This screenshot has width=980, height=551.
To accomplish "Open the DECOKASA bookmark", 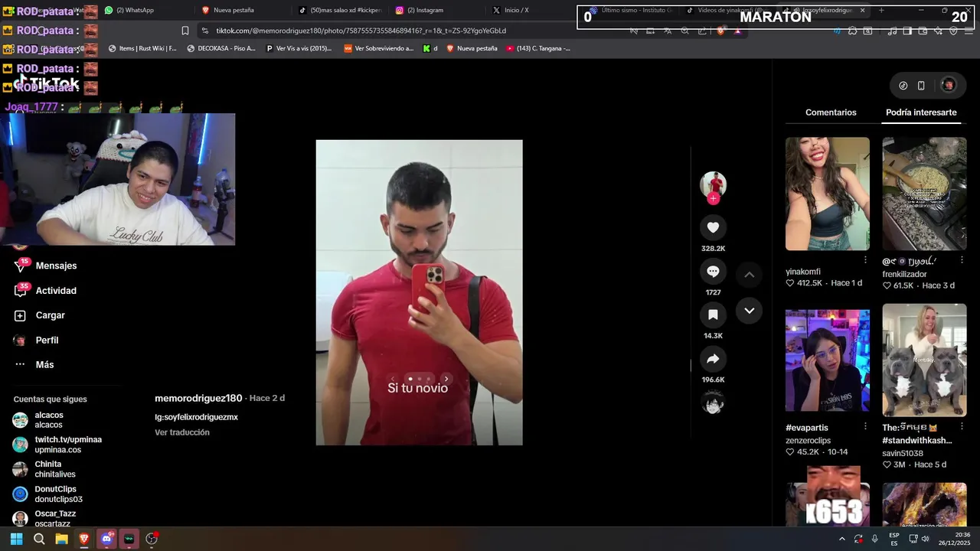I will (x=221, y=48).
